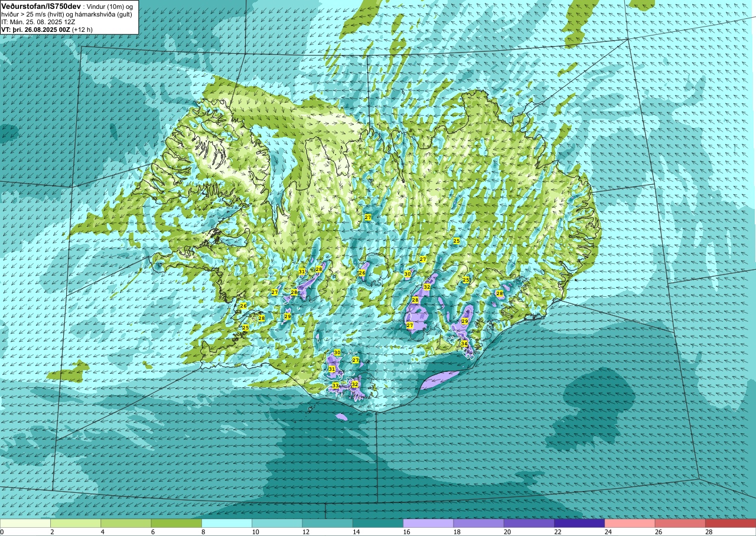756x536 pixels.
Task: Pick the 12–14 m/s teal legend swatch
Action: pyautogui.click(x=327, y=523)
